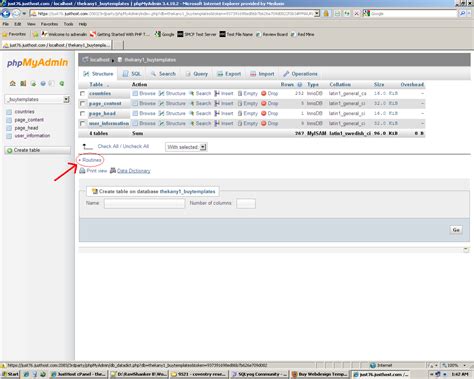Click the Search icon in page_head row
Image resolution: width=474 pixels, height=379 pixels.
(x=192, y=113)
